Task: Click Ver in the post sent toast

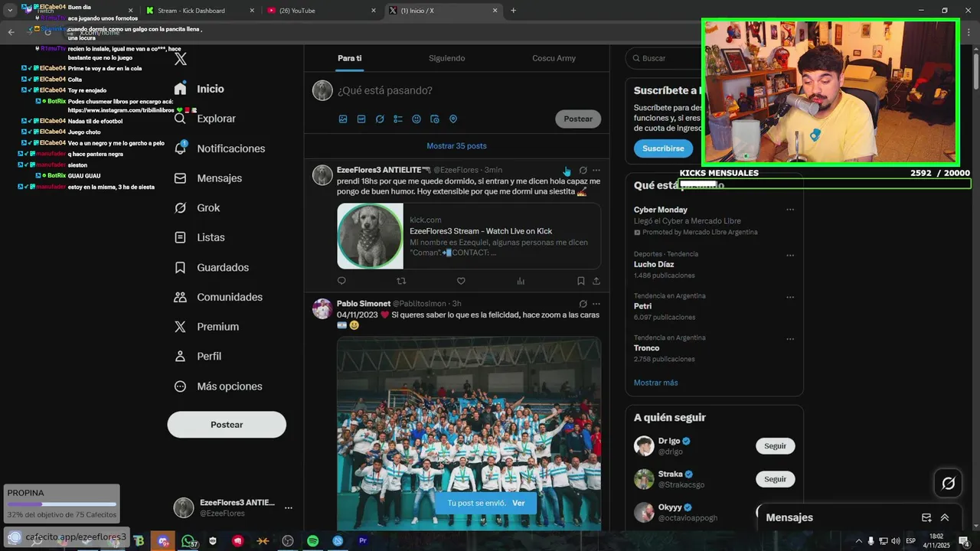Action: [x=518, y=504]
